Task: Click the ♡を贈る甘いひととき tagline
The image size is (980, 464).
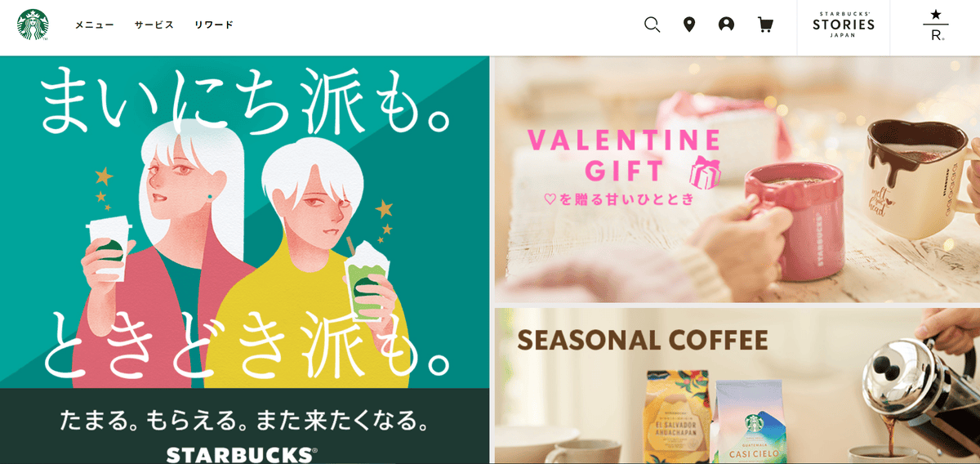Action: point(619,199)
